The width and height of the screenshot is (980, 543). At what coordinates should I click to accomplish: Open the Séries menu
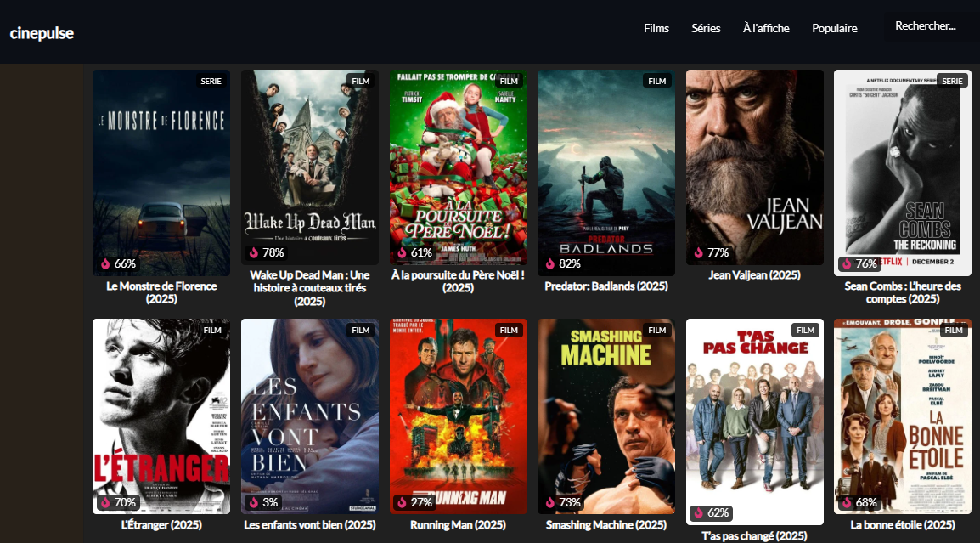pyautogui.click(x=706, y=28)
